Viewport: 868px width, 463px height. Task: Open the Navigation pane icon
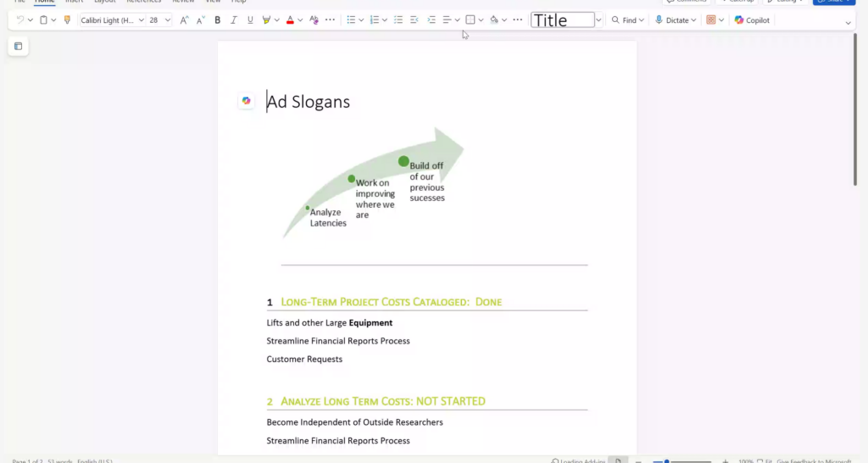tap(19, 47)
